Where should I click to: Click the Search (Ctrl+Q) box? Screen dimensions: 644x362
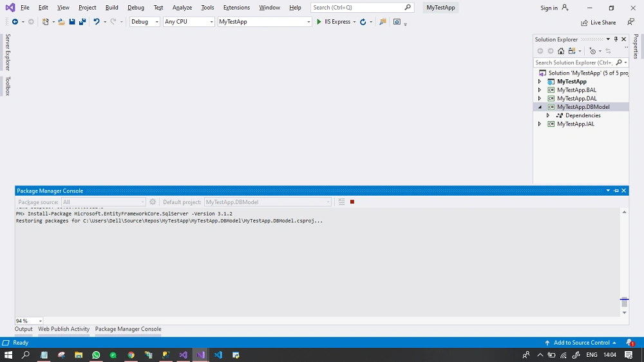tap(362, 7)
